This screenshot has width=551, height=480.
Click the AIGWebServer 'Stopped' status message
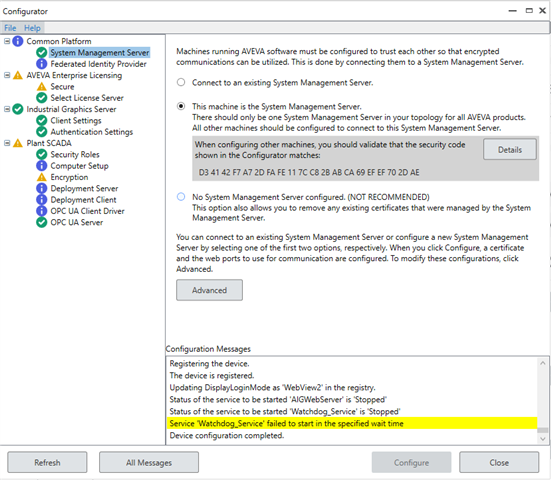278,400
